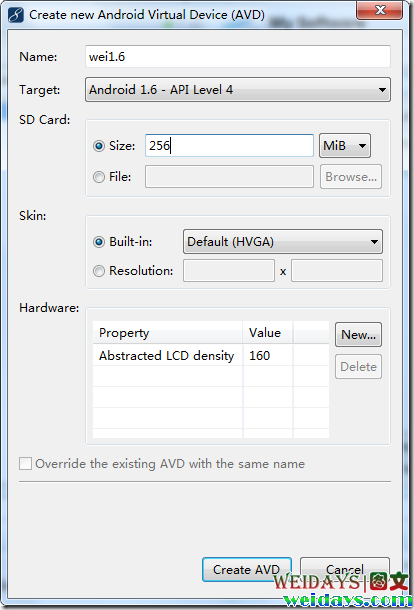Image resolution: width=414 pixels, height=610 pixels.
Task: Click the dialog title bar app icon
Action: [x=16, y=15]
